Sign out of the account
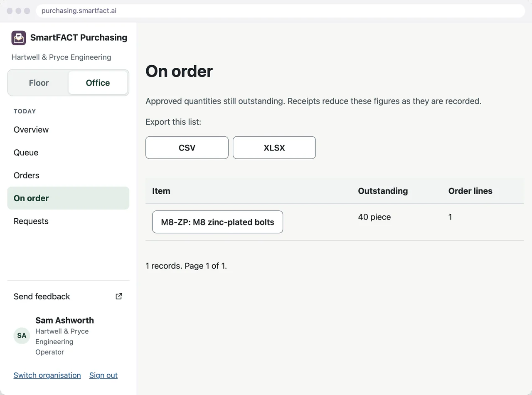532x395 pixels. tap(103, 375)
